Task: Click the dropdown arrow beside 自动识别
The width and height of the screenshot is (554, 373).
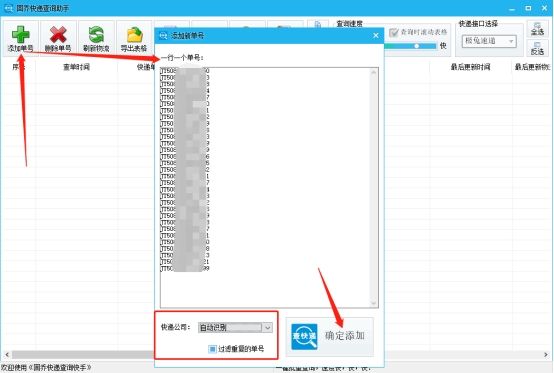Action: pyautogui.click(x=267, y=327)
